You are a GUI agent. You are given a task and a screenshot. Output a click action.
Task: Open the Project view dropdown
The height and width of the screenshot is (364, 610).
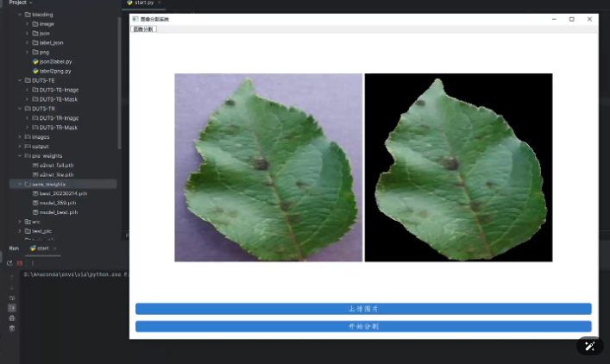[x=21, y=3]
